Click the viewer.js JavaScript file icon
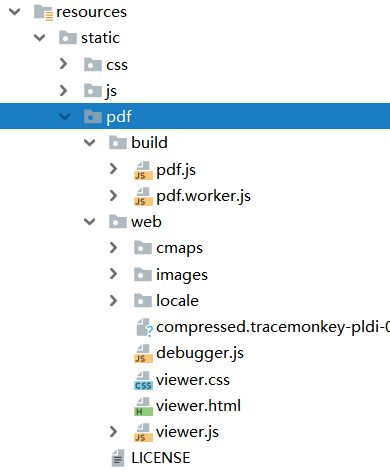The image size is (390, 472). [143, 433]
